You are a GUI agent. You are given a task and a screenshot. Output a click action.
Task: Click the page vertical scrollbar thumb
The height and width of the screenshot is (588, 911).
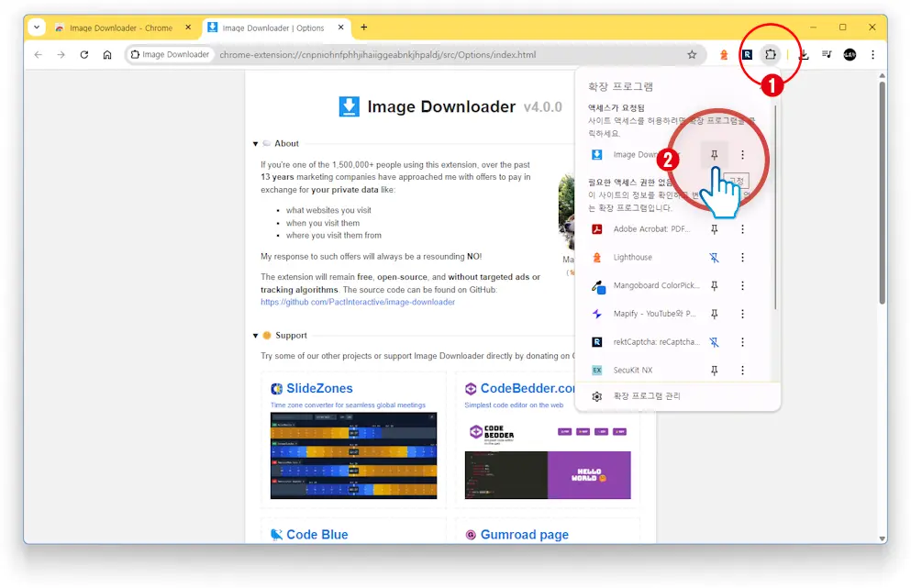(882, 192)
